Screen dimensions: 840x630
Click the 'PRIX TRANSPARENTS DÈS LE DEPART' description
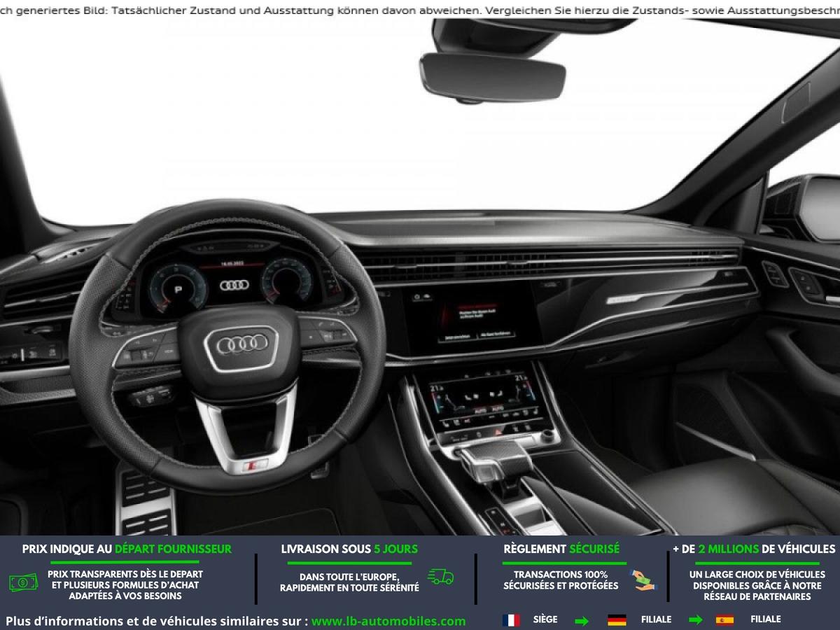point(125,584)
